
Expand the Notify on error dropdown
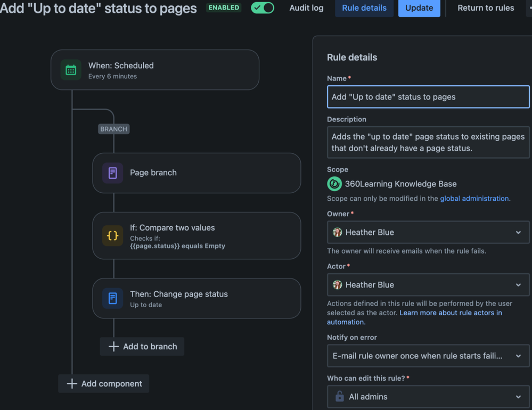[x=428, y=356]
